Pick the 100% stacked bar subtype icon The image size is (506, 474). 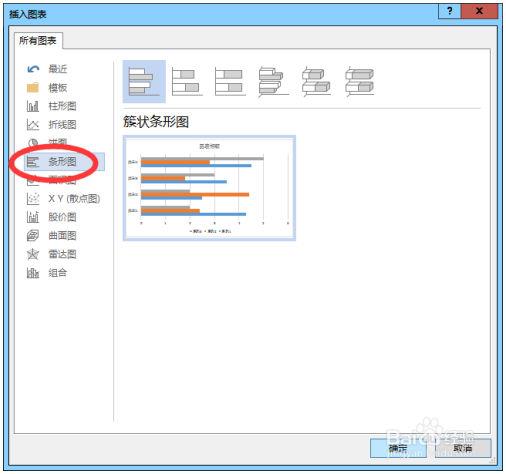[x=230, y=82]
